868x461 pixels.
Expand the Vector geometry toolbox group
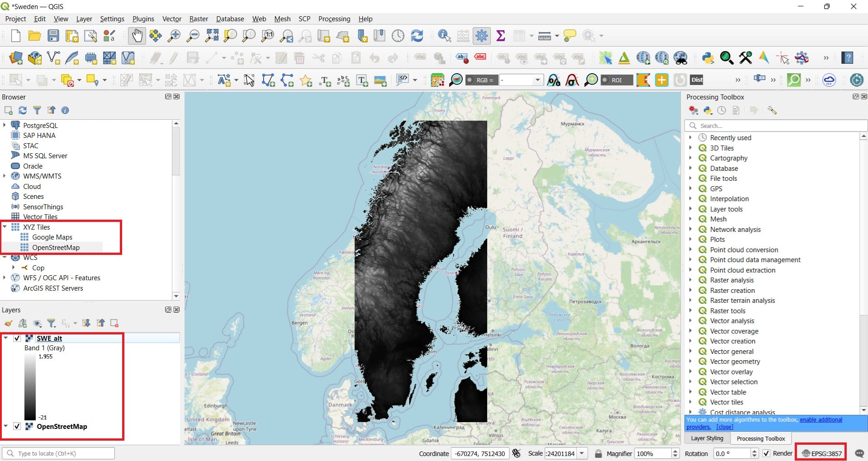[690, 361]
